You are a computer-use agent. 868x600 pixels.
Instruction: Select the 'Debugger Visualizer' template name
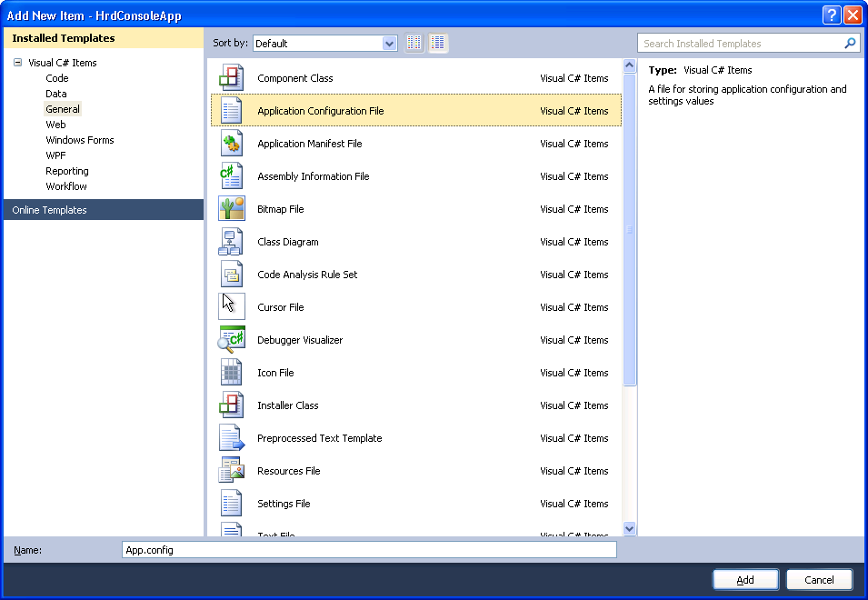pyautogui.click(x=299, y=339)
